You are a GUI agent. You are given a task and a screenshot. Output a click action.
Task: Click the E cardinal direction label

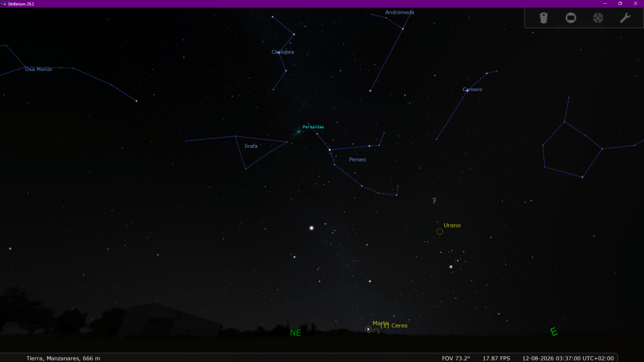[554, 332]
